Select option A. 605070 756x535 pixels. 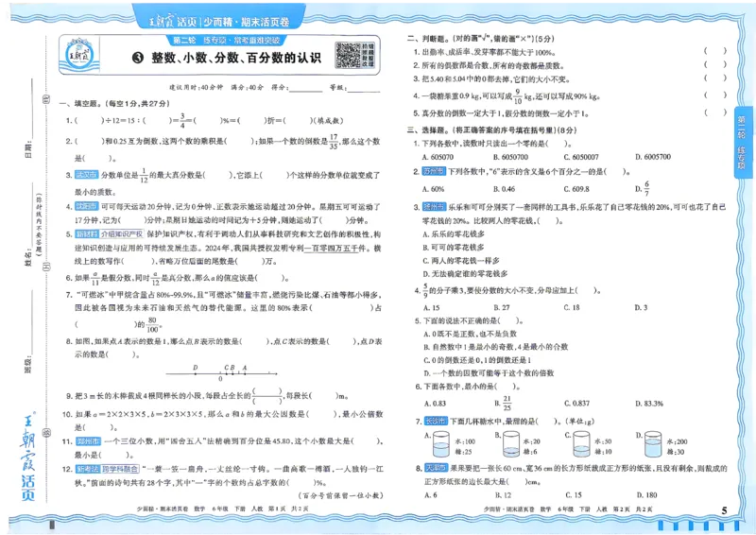pyautogui.click(x=438, y=157)
